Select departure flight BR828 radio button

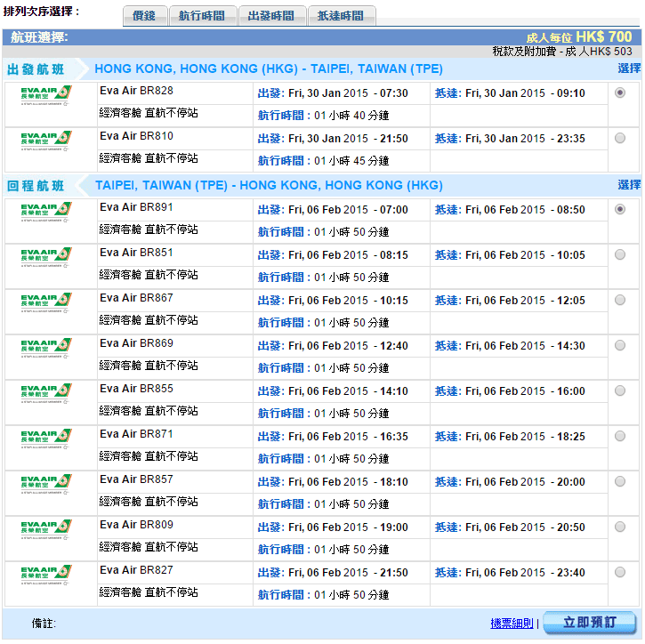tap(620, 93)
